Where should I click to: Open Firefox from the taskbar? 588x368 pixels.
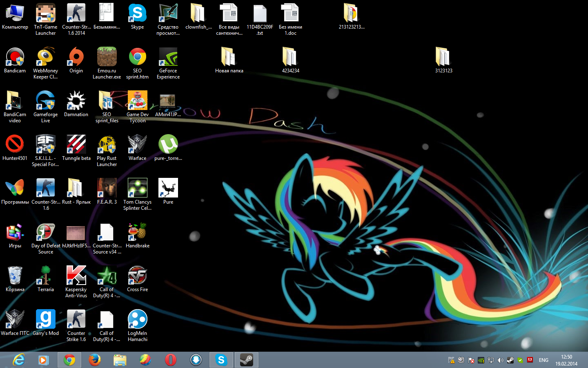[x=95, y=360]
